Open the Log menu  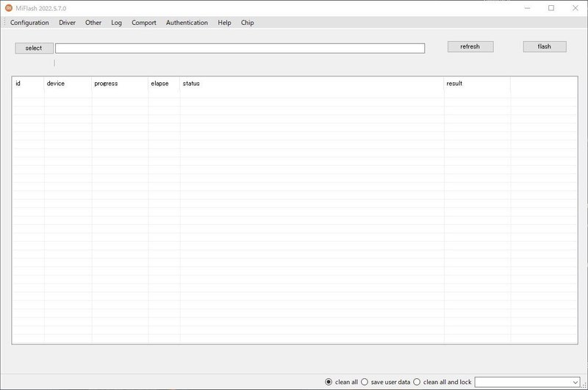coord(116,23)
